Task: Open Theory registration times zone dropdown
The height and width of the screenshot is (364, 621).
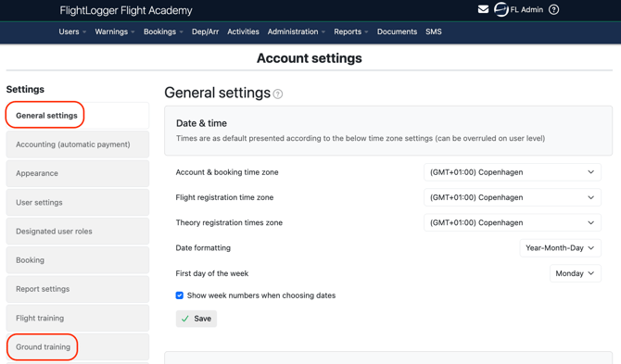Action: [x=512, y=222]
